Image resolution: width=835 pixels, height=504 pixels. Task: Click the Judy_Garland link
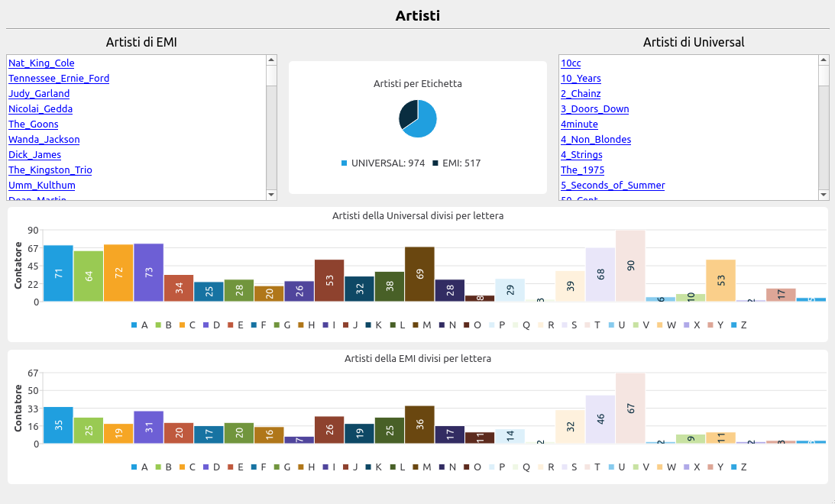click(39, 94)
